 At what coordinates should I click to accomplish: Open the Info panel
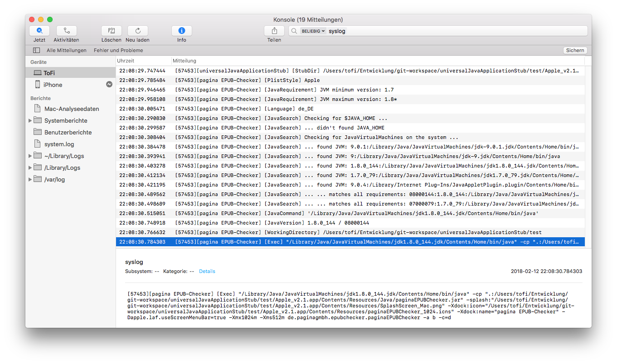181,30
